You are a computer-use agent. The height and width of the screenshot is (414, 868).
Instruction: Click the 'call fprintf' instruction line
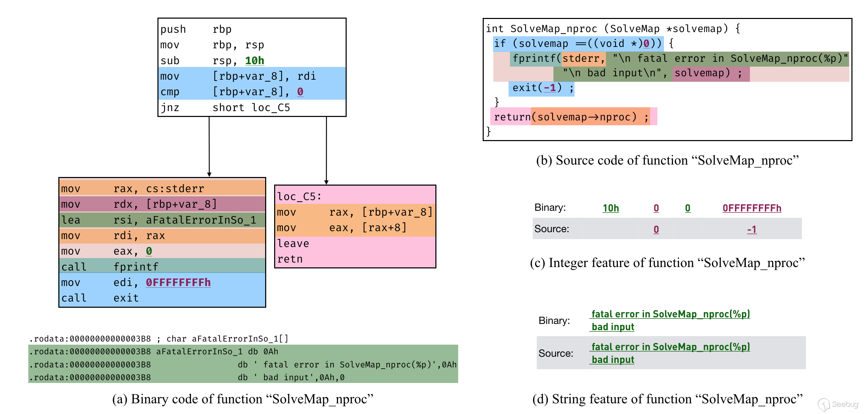pyautogui.click(x=110, y=267)
